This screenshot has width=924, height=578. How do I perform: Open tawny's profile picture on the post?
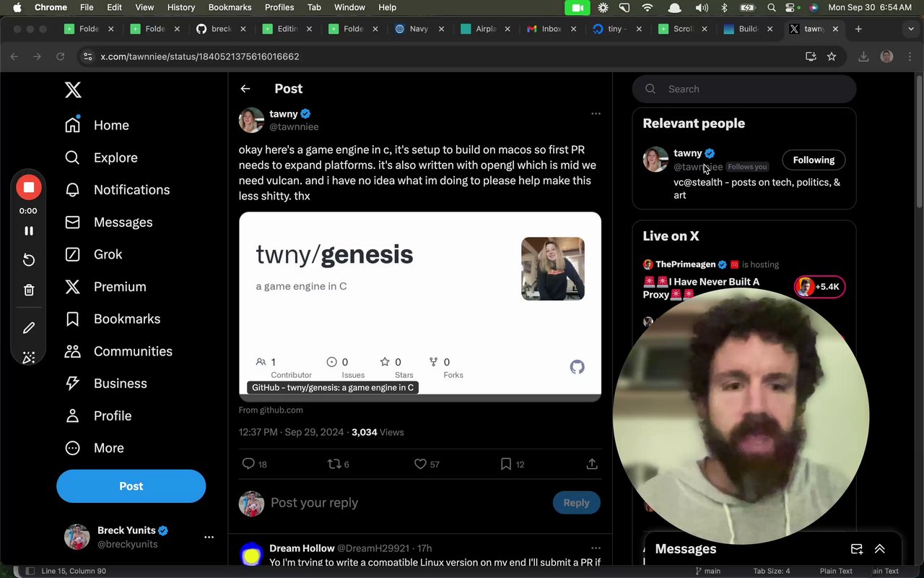(x=251, y=120)
